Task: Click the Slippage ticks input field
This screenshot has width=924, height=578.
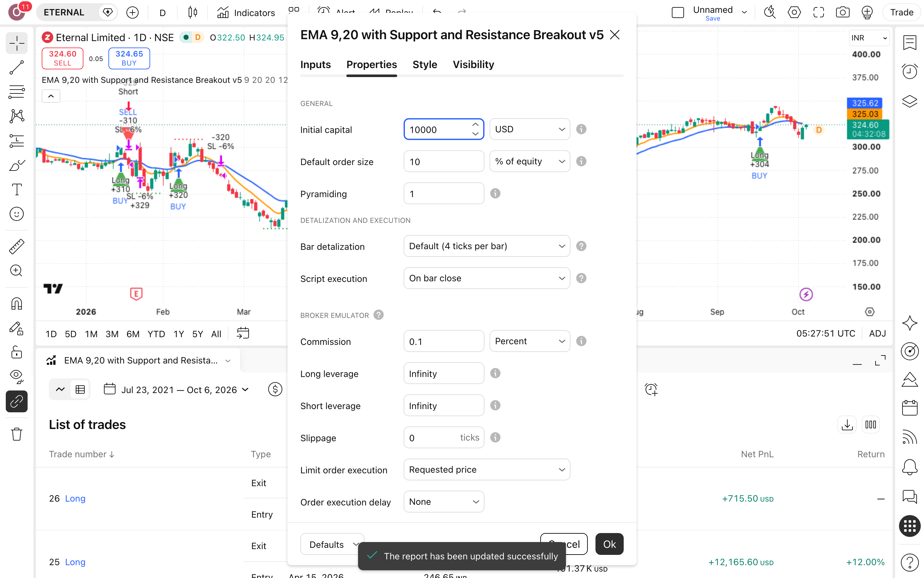Action: (x=444, y=437)
